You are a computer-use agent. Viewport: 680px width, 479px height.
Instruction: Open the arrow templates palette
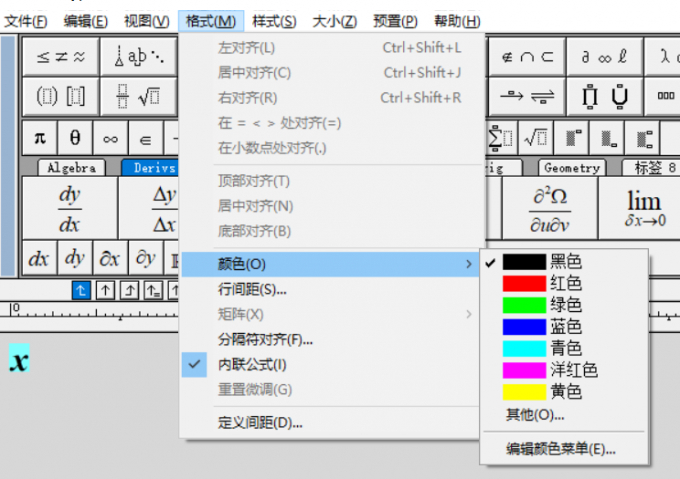[x=527, y=96]
